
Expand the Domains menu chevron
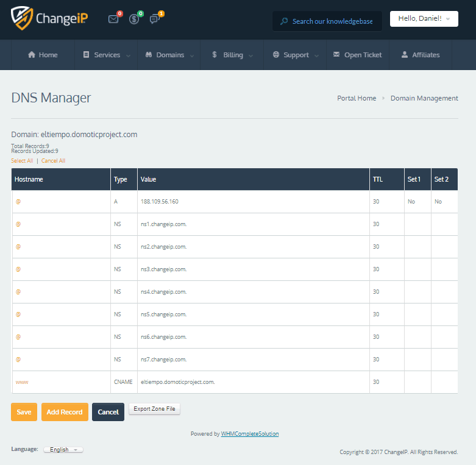[x=192, y=55]
